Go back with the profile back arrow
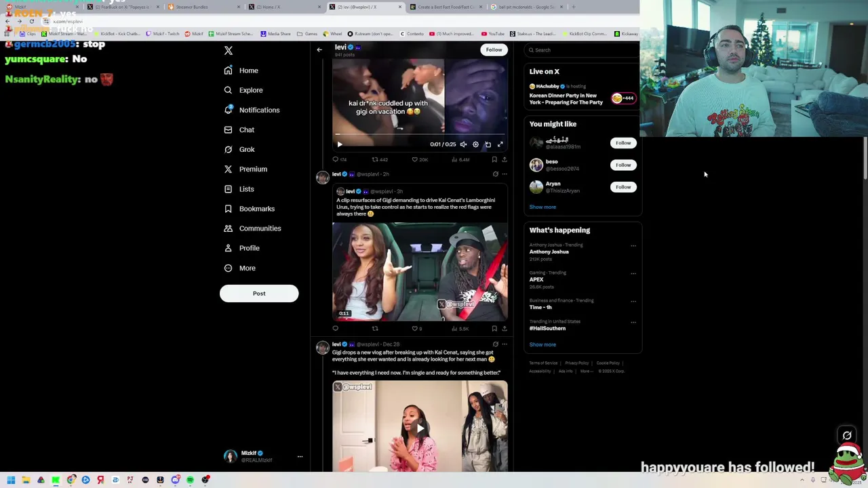The height and width of the screenshot is (488, 868). tap(319, 49)
